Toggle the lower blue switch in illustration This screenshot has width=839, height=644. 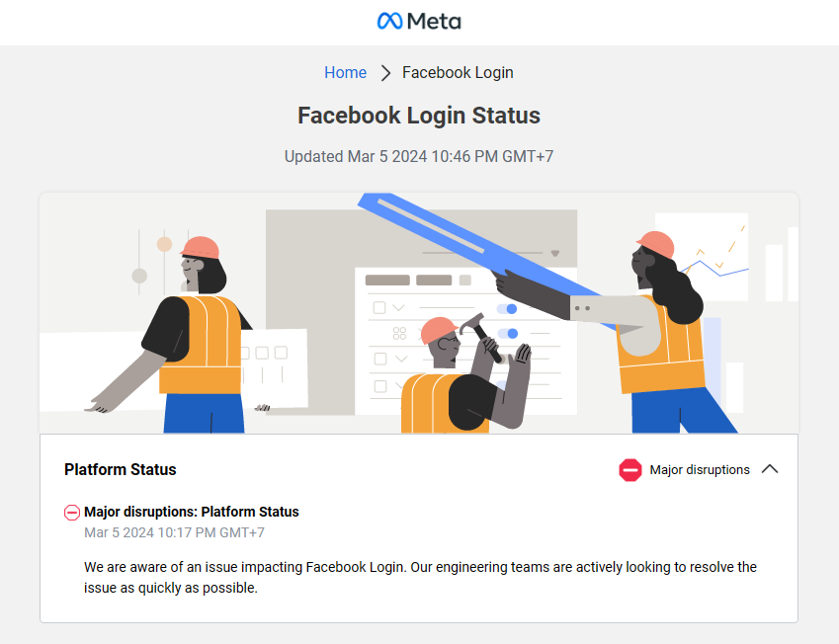(x=508, y=333)
